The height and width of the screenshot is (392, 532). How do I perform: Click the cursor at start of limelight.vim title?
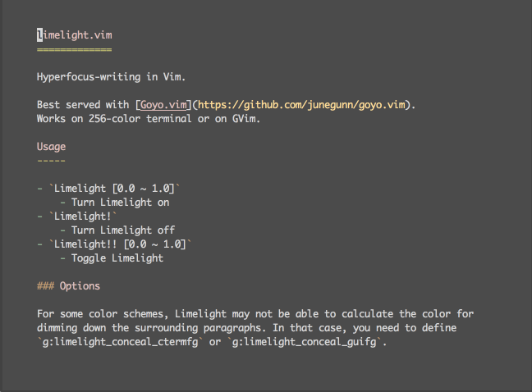pos(39,35)
